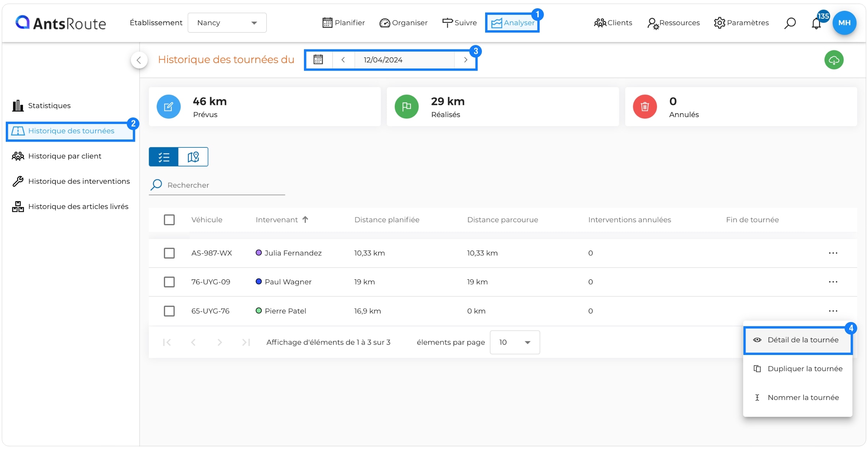Open Historique des interventions

(71, 181)
